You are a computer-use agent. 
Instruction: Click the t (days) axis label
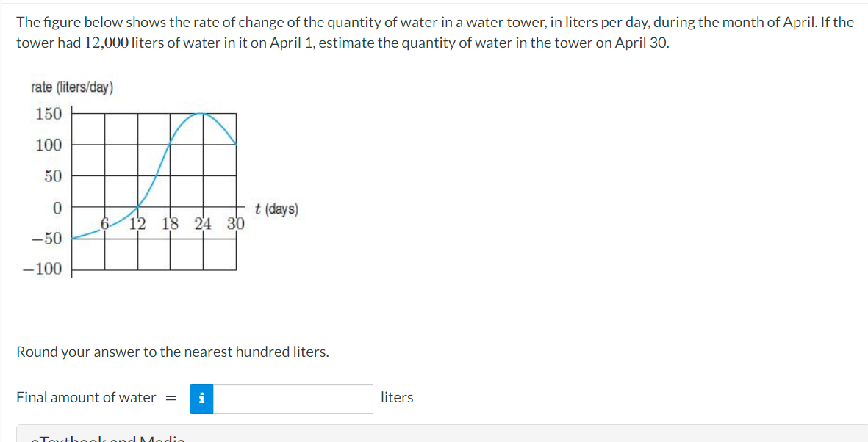click(276, 209)
